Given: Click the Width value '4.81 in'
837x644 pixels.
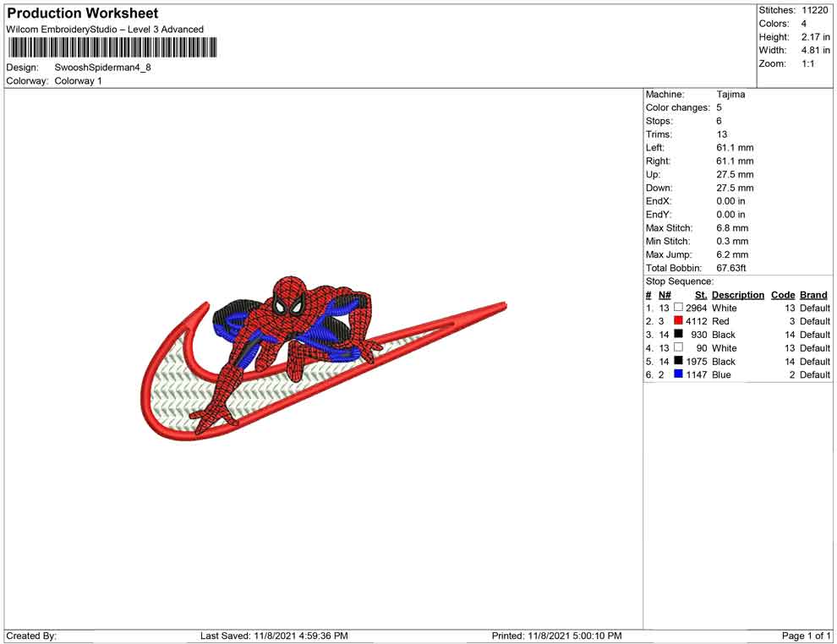Looking at the screenshot, I should tap(815, 50).
